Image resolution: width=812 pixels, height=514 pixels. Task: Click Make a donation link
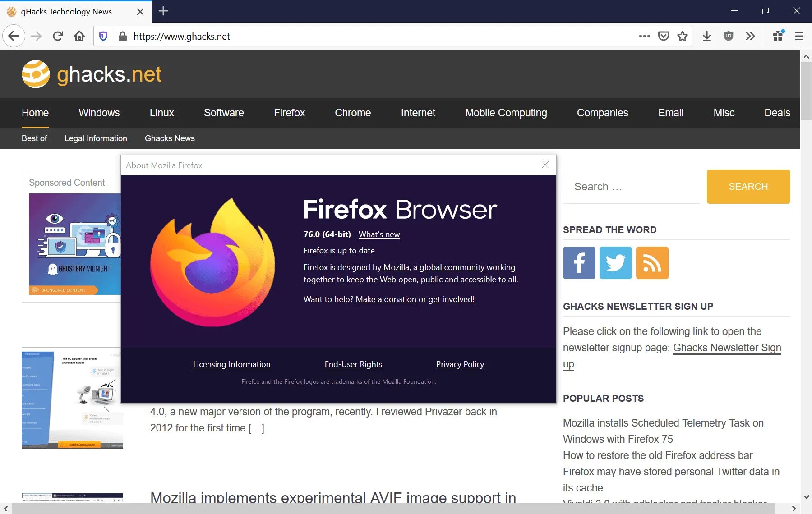point(386,299)
